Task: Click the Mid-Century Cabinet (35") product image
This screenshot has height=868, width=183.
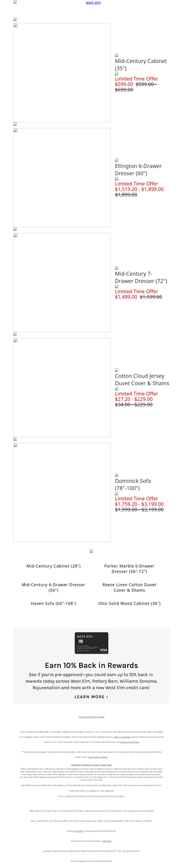Action: click(62, 73)
